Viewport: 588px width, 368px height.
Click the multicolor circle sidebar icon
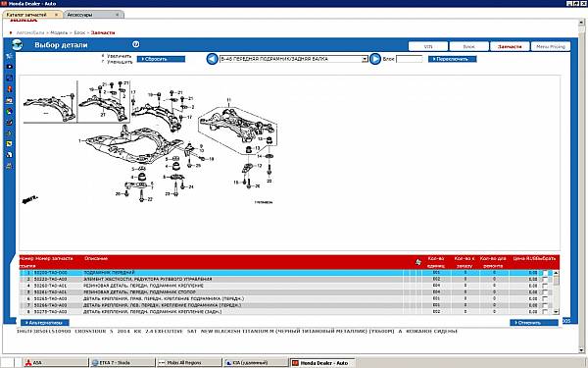(10, 111)
